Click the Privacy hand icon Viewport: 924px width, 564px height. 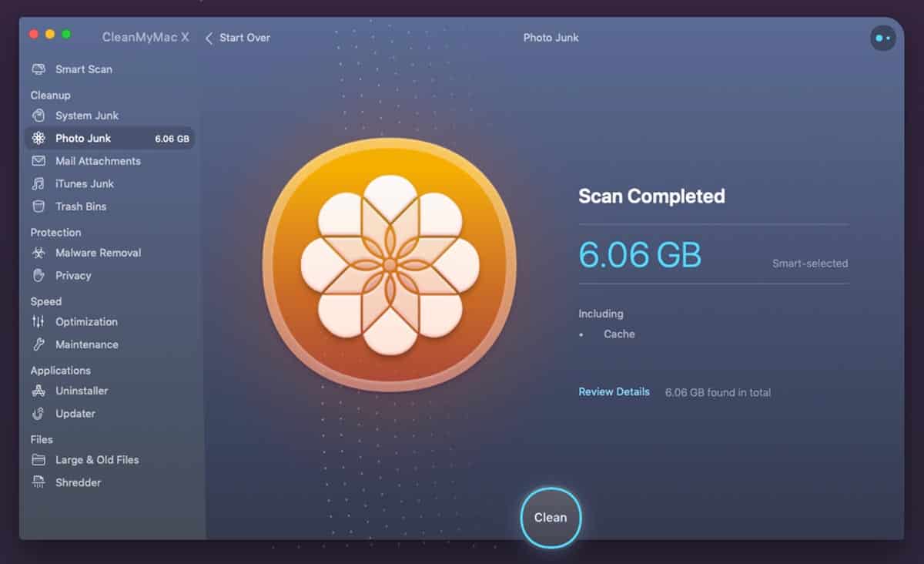pyautogui.click(x=38, y=276)
